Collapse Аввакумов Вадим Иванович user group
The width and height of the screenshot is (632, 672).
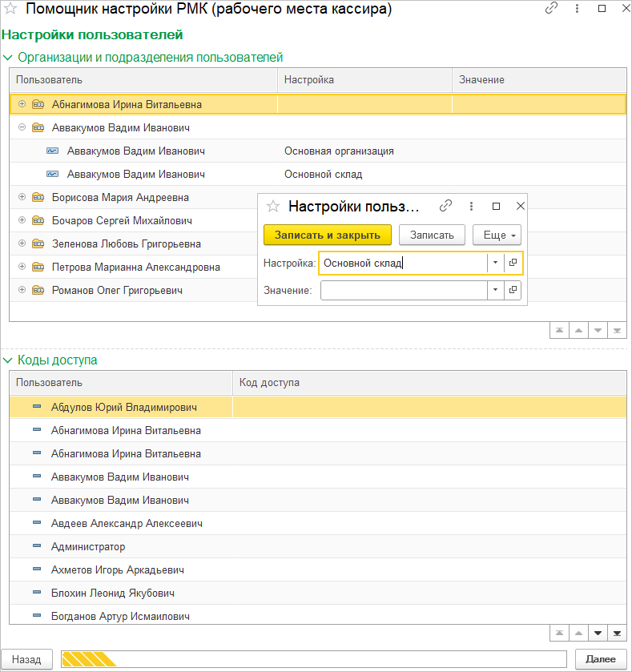[22, 127]
